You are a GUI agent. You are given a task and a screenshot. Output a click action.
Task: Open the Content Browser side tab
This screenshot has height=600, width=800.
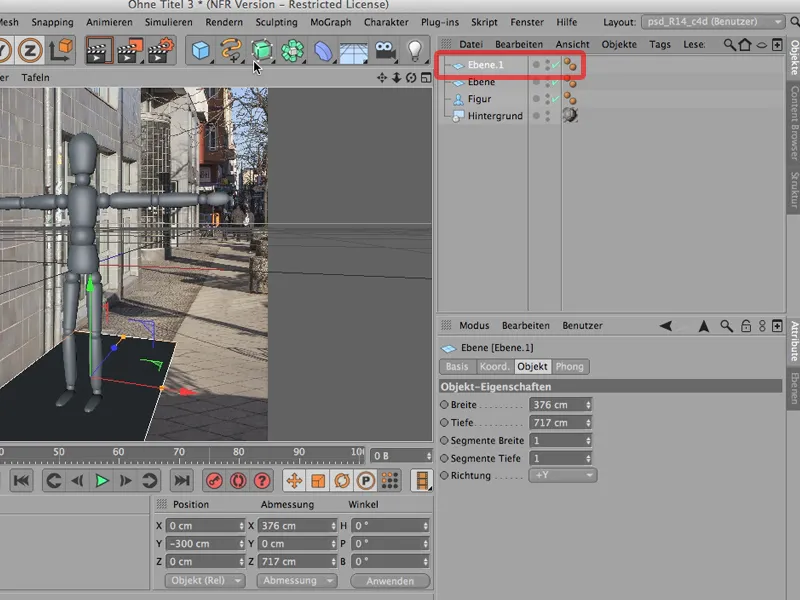point(794,122)
